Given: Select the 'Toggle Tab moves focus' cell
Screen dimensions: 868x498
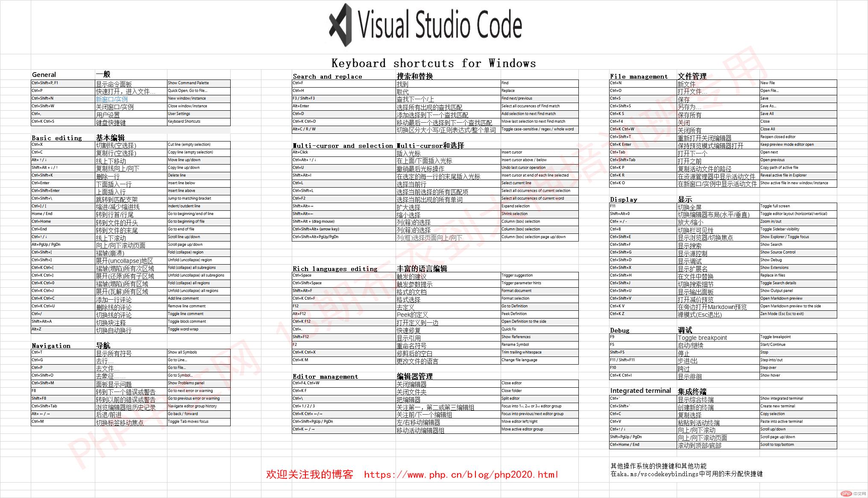Looking at the screenshot, I should [x=199, y=422].
